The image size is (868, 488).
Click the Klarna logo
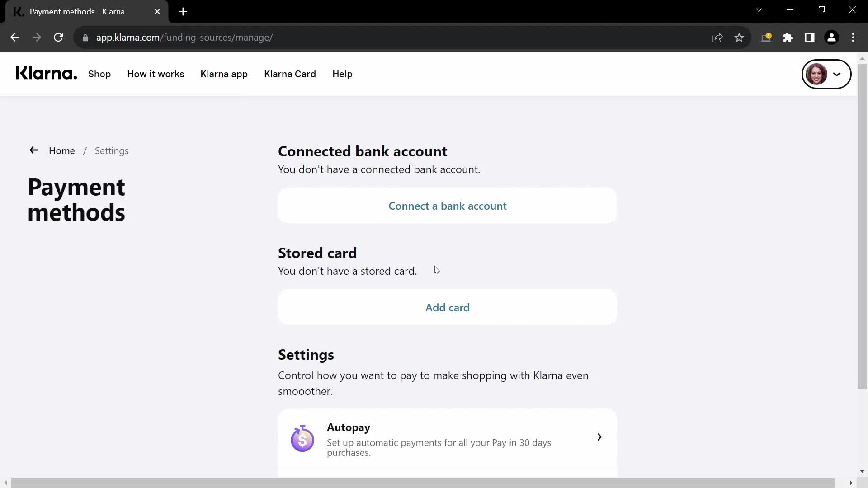click(x=46, y=73)
